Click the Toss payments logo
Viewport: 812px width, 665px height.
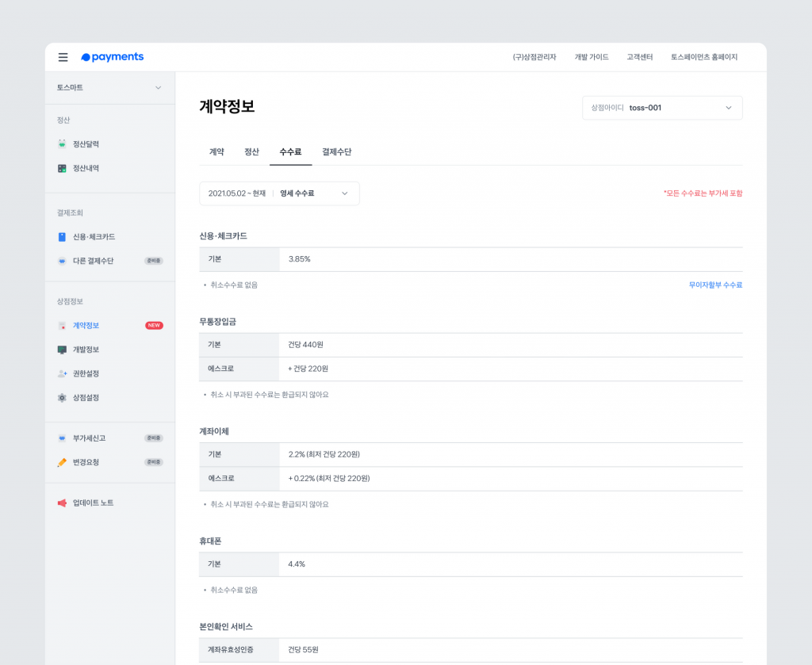[113, 57]
